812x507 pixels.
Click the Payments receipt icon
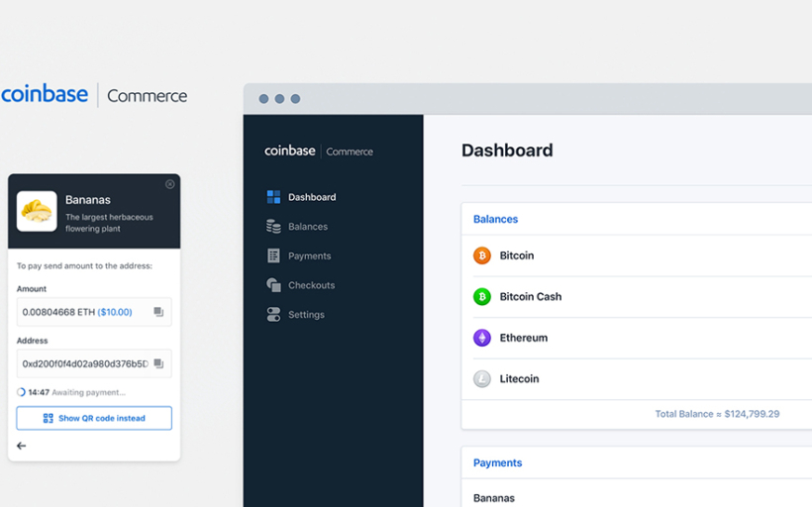click(273, 255)
